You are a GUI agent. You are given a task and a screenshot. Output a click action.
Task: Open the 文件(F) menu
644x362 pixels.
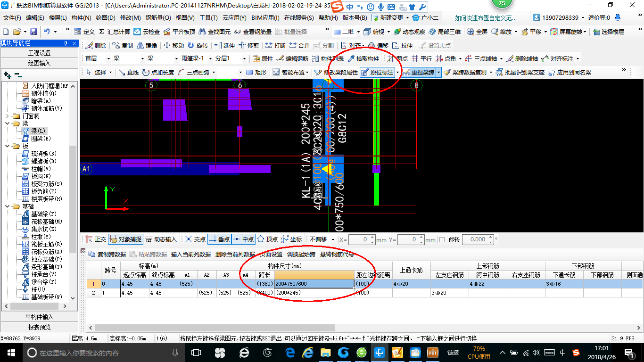12,18
